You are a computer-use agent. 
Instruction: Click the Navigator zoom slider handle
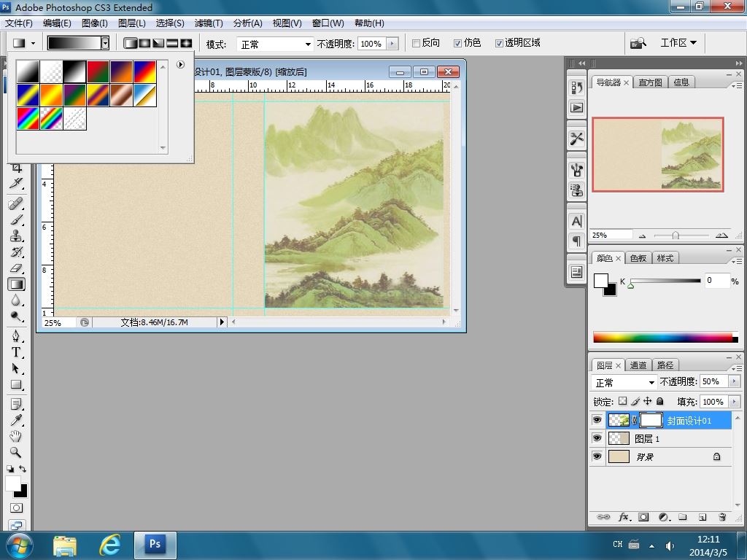click(676, 236)
